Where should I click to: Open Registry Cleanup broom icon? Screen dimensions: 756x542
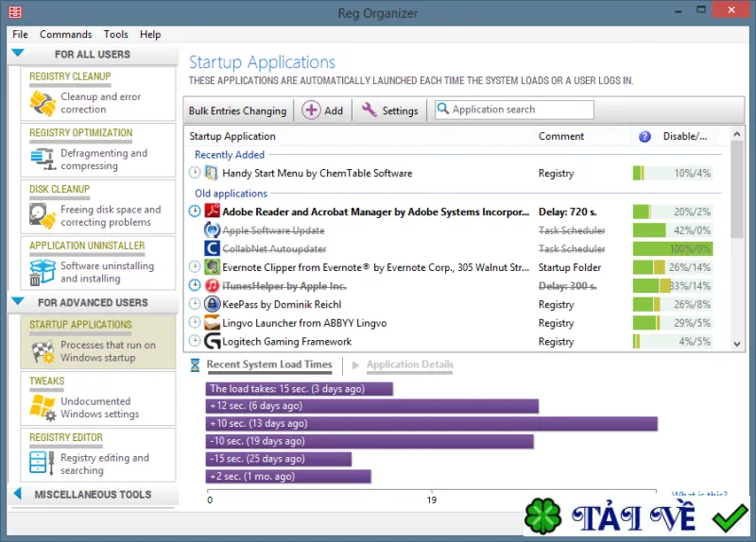[x=43, y=103]
